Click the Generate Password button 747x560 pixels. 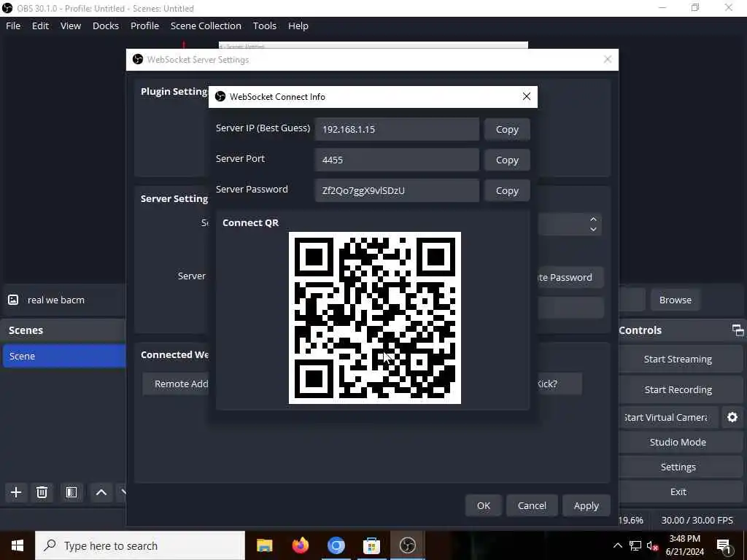(570, 278)
